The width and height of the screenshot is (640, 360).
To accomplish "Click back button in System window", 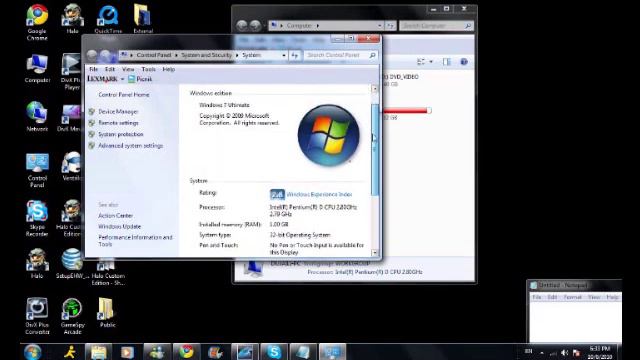I will 92,55.
